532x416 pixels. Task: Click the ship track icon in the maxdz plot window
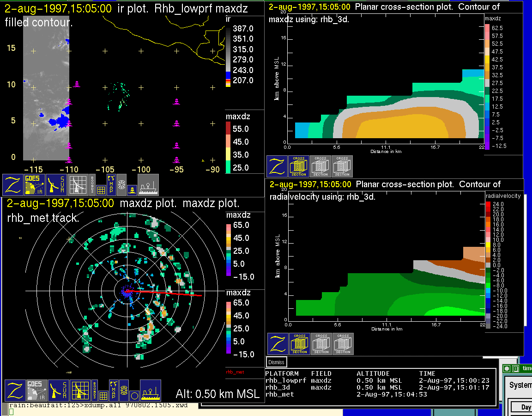coord(150,391)
